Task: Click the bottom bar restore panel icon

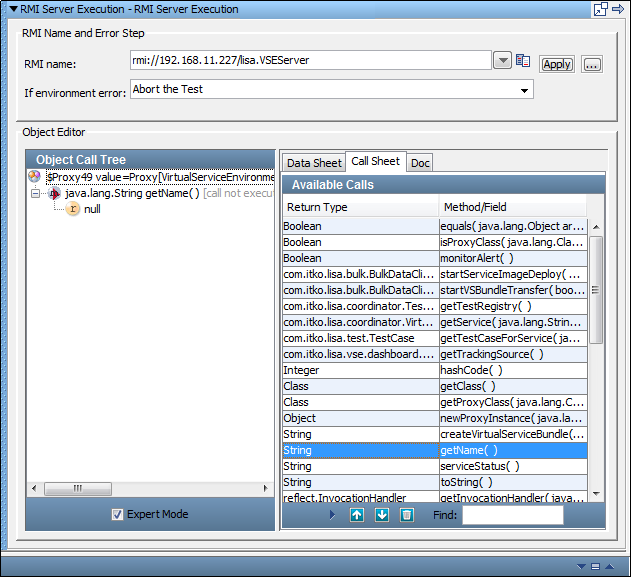Action: [595, 567]
